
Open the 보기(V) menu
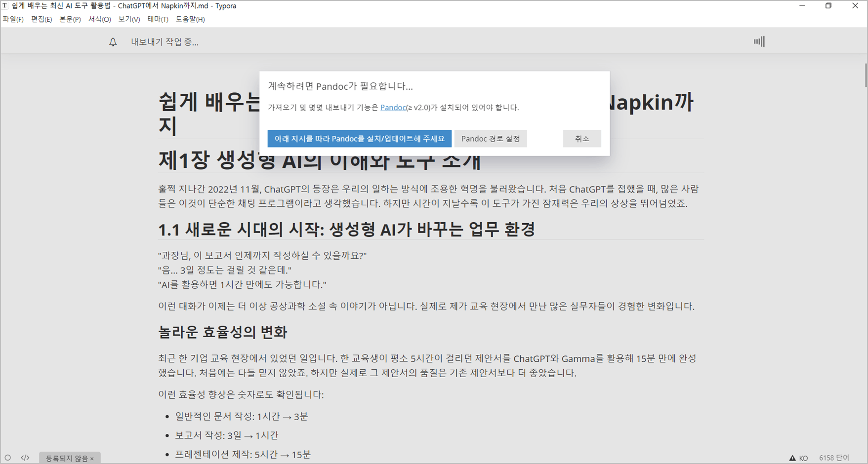pyautogui.click(x=129, y=19)
